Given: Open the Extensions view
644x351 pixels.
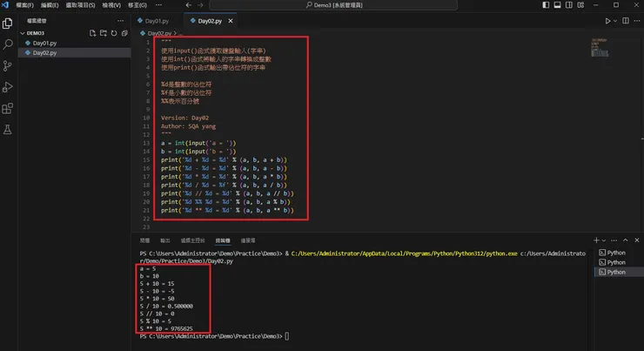Looking at the screenshot, I should (7, 109).
